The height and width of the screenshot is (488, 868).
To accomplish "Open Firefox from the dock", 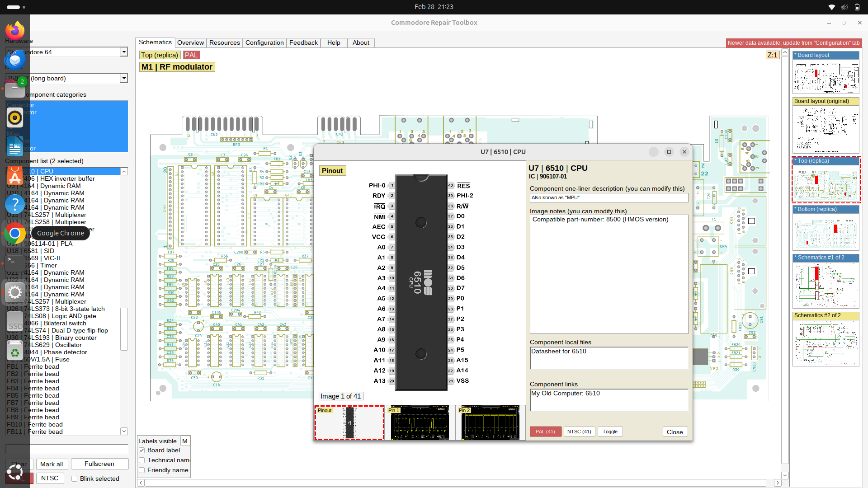I will coord(15,31).
